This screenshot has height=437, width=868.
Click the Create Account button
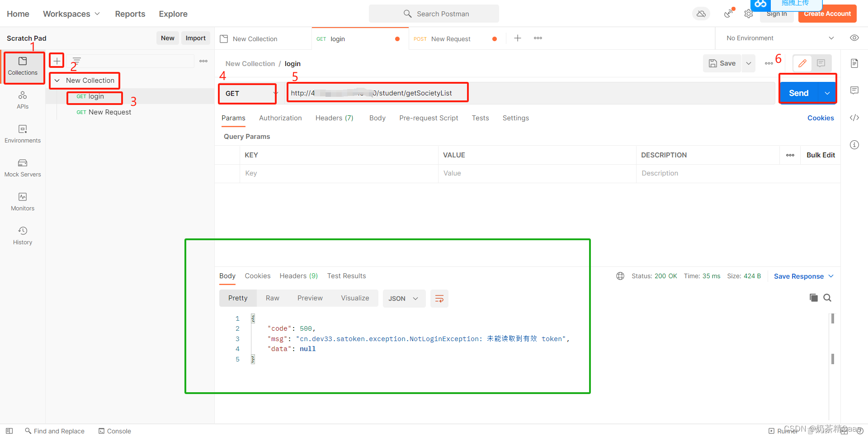pyautogui.click(x=827, y=14)
